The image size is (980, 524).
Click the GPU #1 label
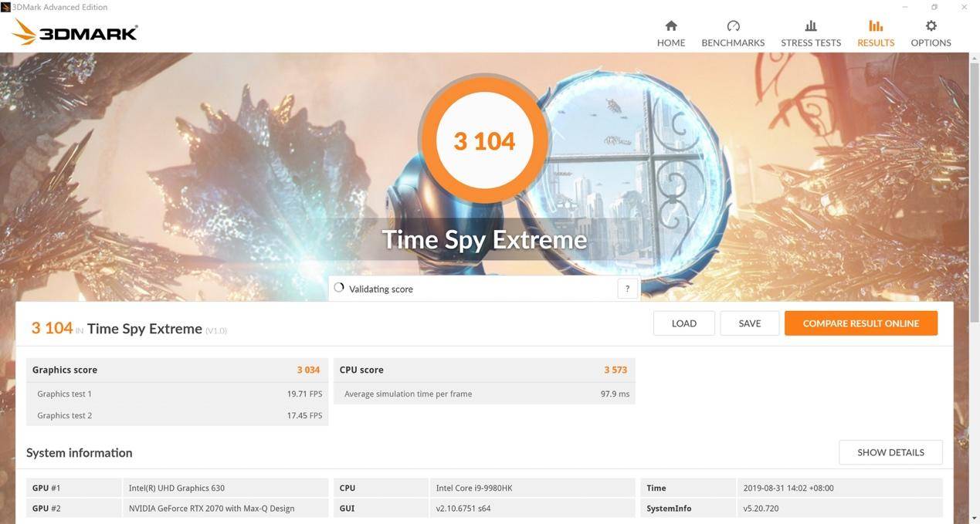click(46, 488)
